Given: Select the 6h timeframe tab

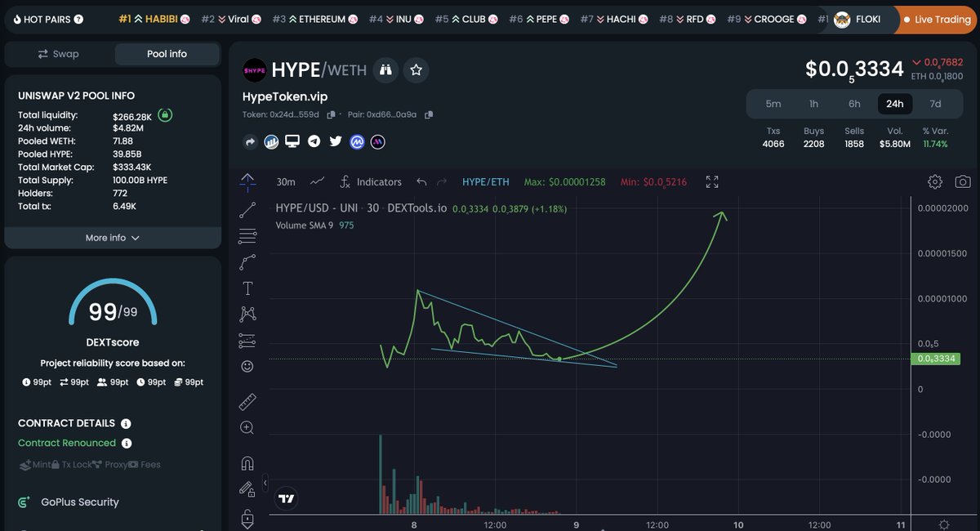Looking at the screenshot, I should pos(854,104).
